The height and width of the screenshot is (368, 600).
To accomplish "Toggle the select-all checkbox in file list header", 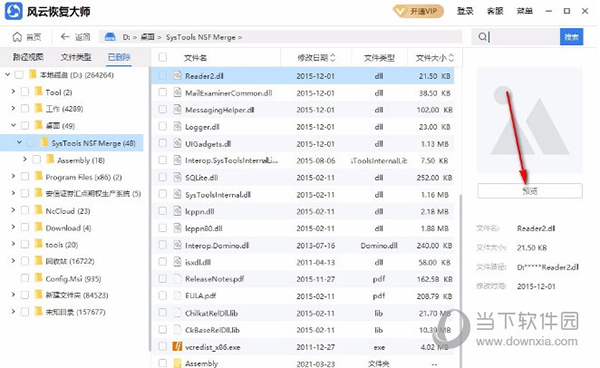I will (163, 57).
